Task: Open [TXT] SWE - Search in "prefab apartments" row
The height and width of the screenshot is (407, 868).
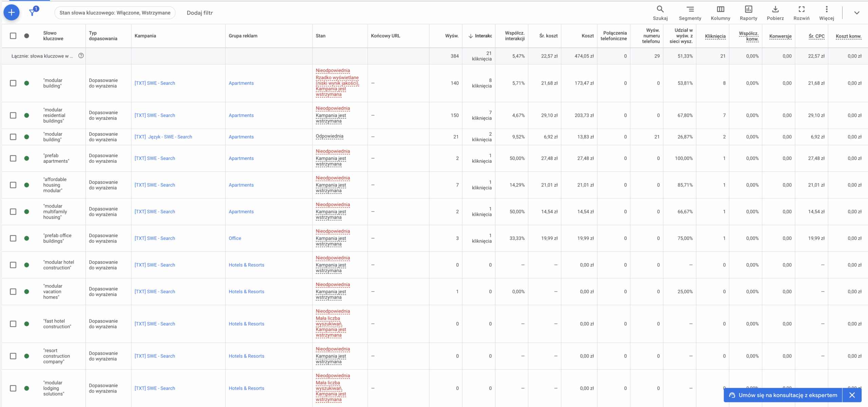Action: (155, 158)
